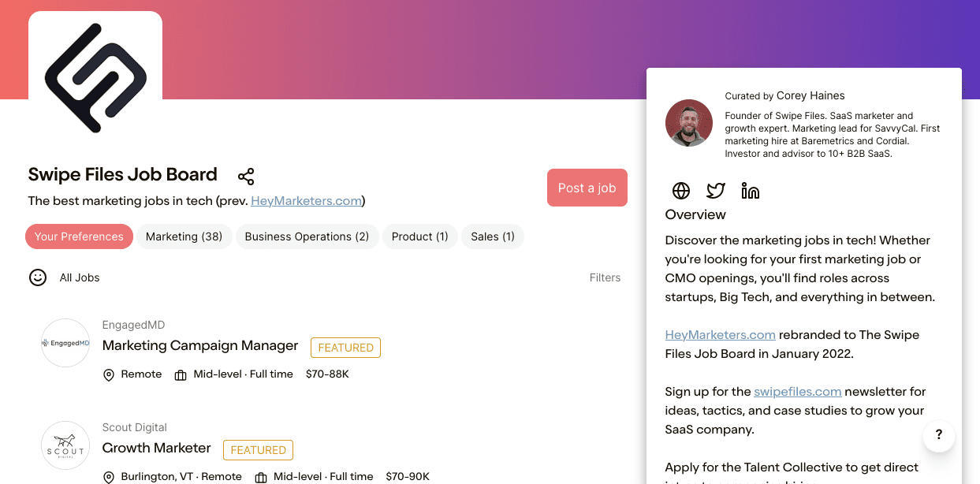980x484 pixels.
Task: Click the briefcase icon in EngagedMD row
Action: pos(181,375)
